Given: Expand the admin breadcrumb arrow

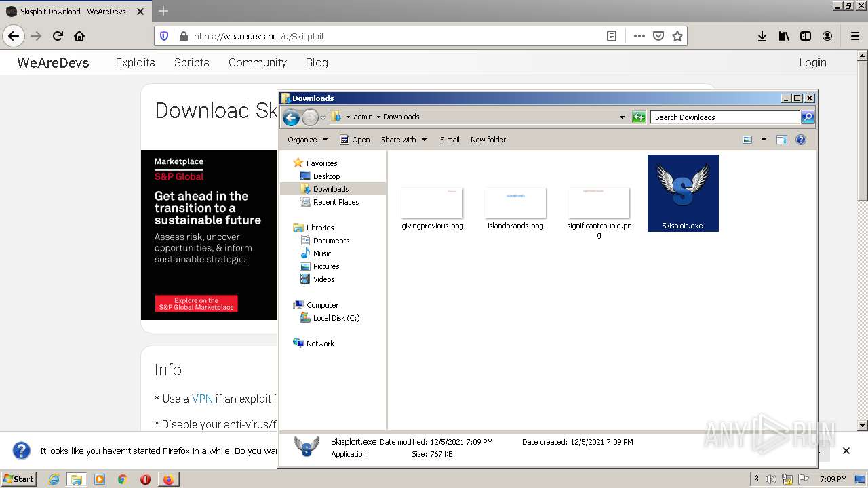Looking at the screenshot, I should coord(378,117).
